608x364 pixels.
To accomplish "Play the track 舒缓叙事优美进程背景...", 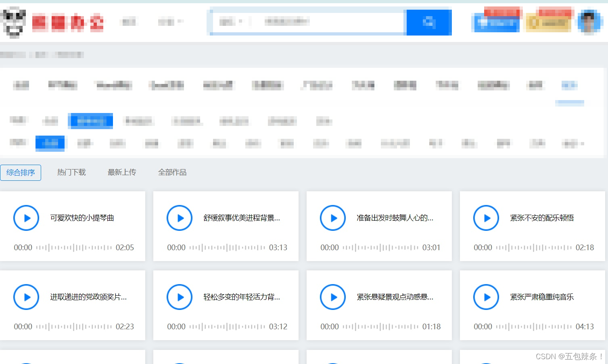I will [x=180, y=218].
